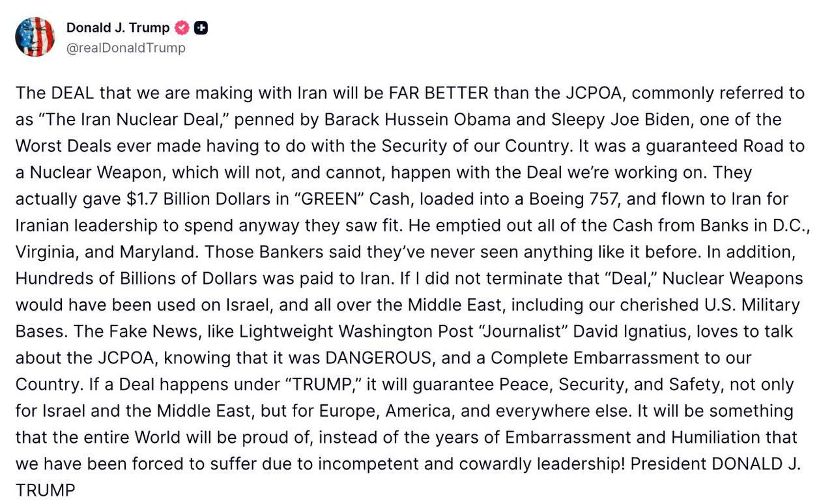Click the dark plus badge icon
The height and width of the screenshot is (504, 834).
click(x=201, y=28)
